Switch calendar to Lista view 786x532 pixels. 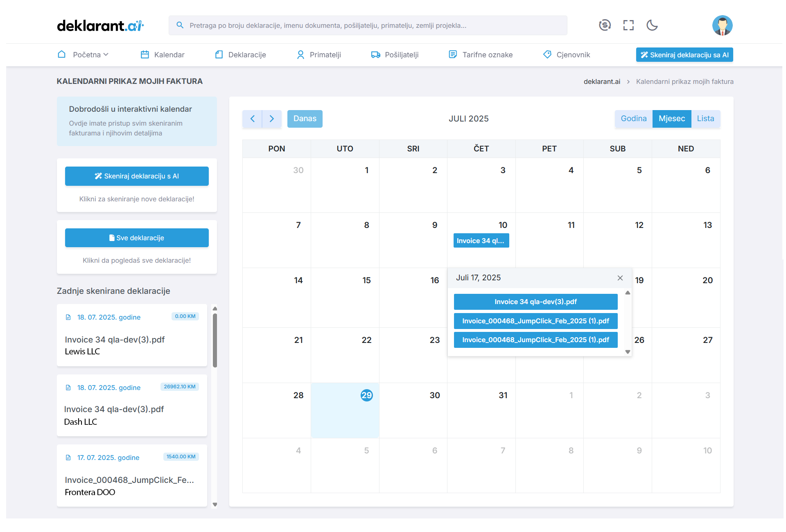click(x=705, y=119)
